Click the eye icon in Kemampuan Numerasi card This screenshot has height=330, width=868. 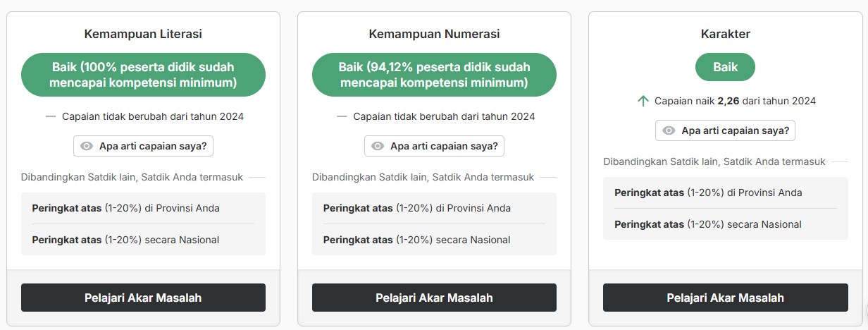coord(378,146)
